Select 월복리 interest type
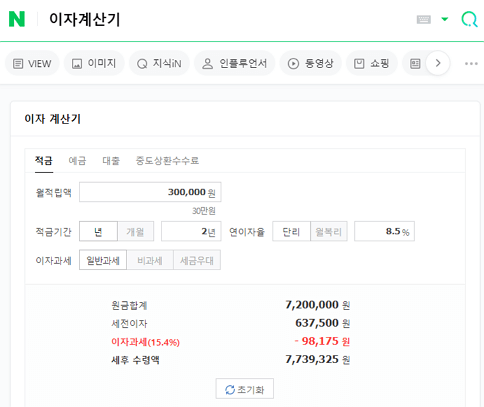This screenshot has height=407, width=484. (329, 231)
